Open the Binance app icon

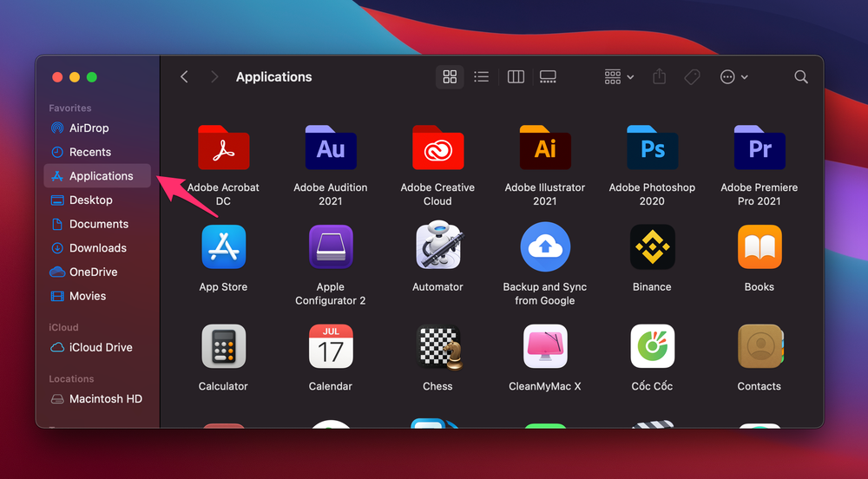652,247
